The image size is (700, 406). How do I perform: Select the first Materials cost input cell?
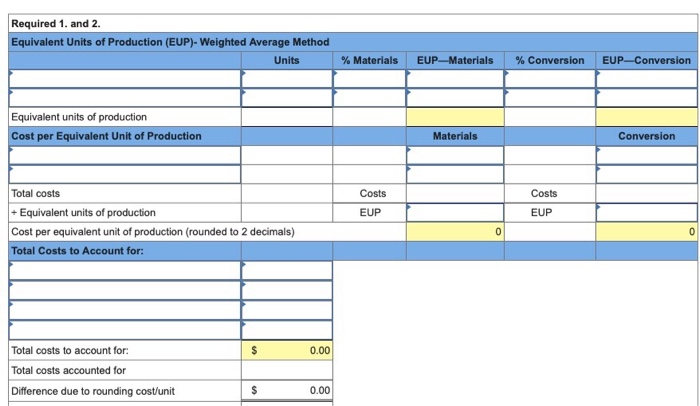pos(455,155)
